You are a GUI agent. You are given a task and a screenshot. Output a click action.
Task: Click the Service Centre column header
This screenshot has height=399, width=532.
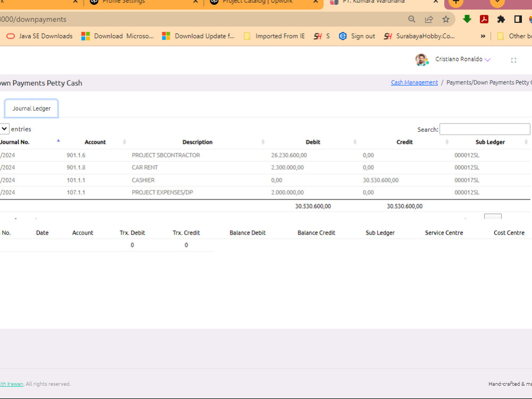point(444,233)
